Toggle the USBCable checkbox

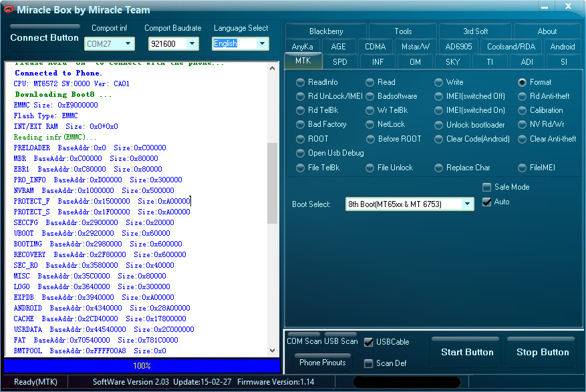tap(368, 342)
